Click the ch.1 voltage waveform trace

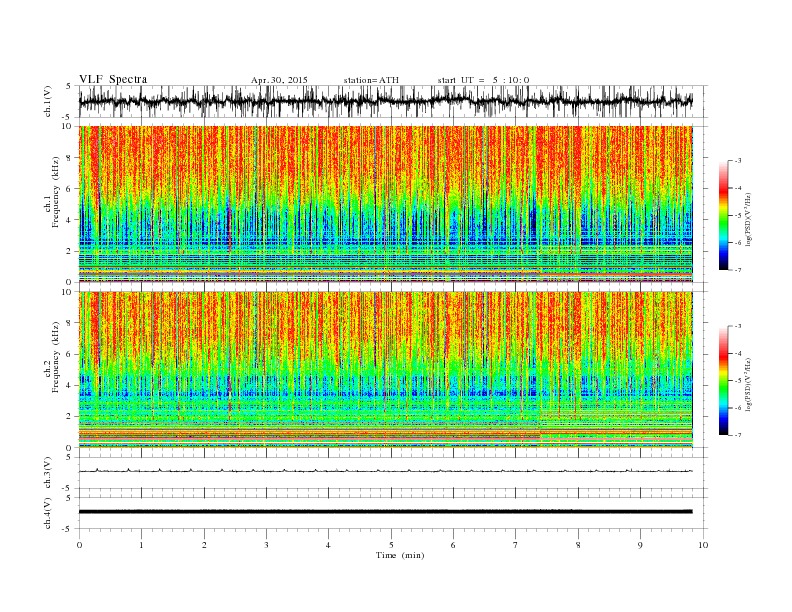coord(385,101)
